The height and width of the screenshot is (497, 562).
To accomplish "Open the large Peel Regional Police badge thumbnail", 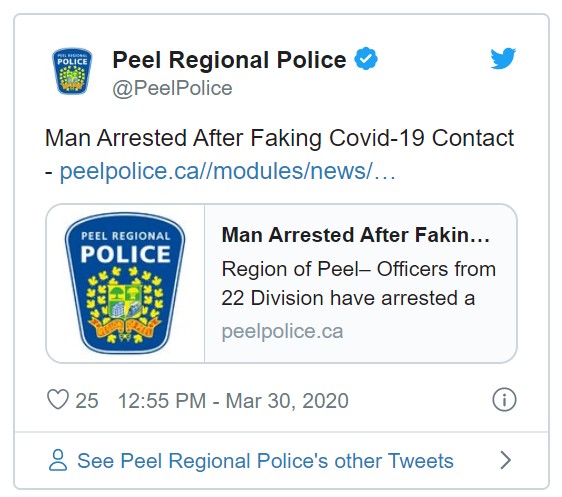I will point(125,283).
